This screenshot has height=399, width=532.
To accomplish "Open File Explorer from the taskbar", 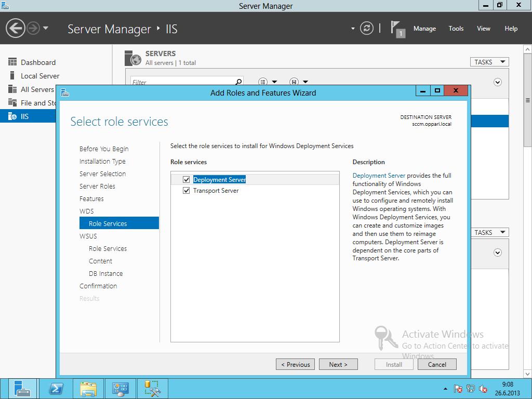I will coord(88,389).
